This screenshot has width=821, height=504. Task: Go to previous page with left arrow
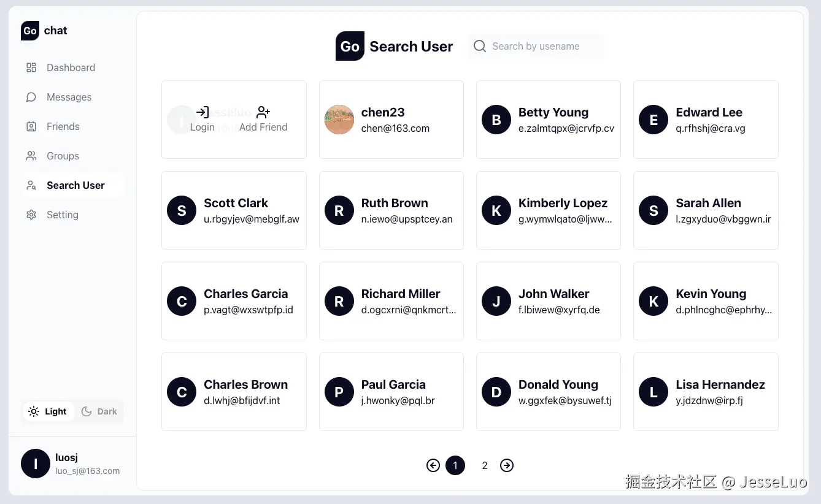433,465
